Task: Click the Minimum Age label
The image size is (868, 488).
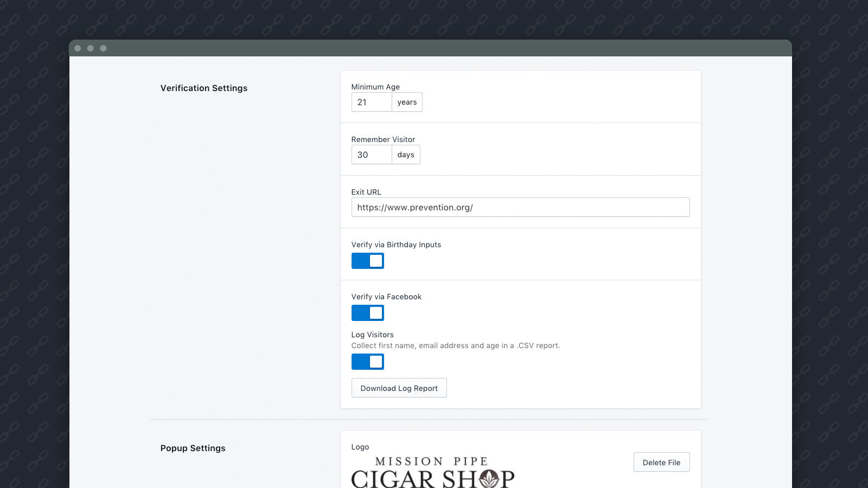Action: tap(375, 87)
